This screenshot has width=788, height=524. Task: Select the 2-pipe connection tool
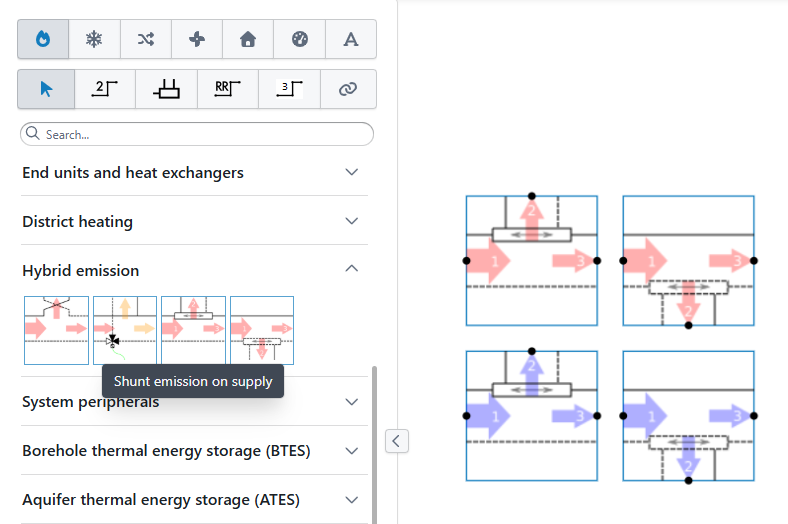[x=105, y=89]
